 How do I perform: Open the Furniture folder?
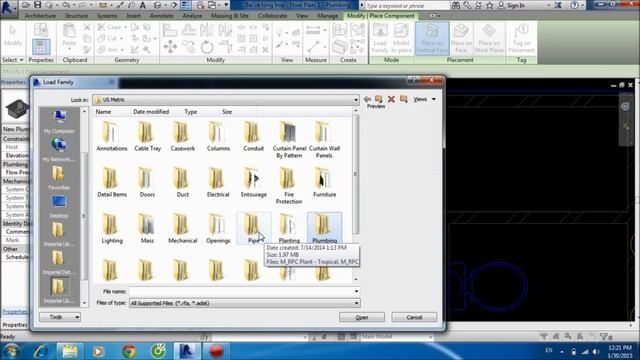click(324, 182)
